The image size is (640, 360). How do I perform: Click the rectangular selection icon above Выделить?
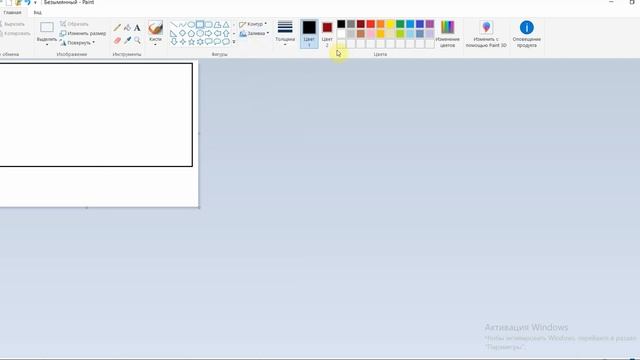(x=47, y=27)
